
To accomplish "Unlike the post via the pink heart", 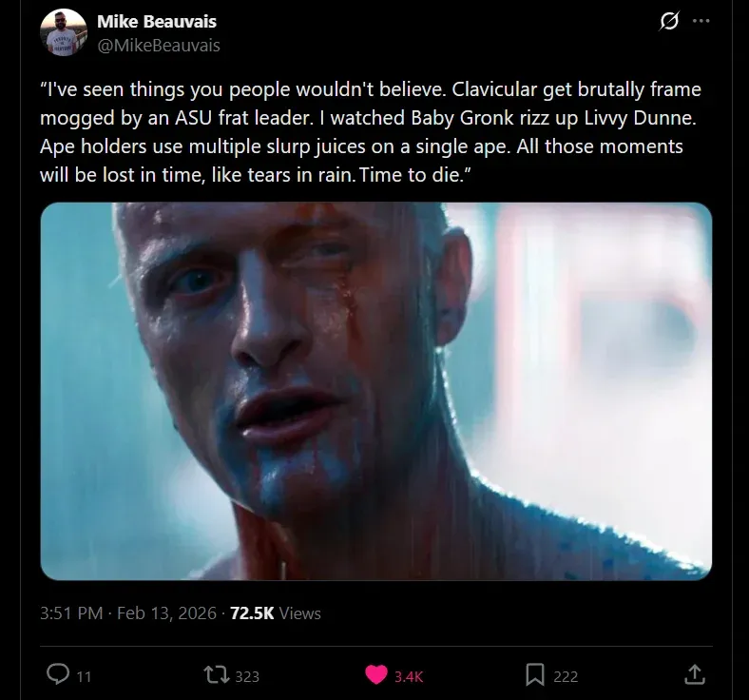I will coord(376,674).
